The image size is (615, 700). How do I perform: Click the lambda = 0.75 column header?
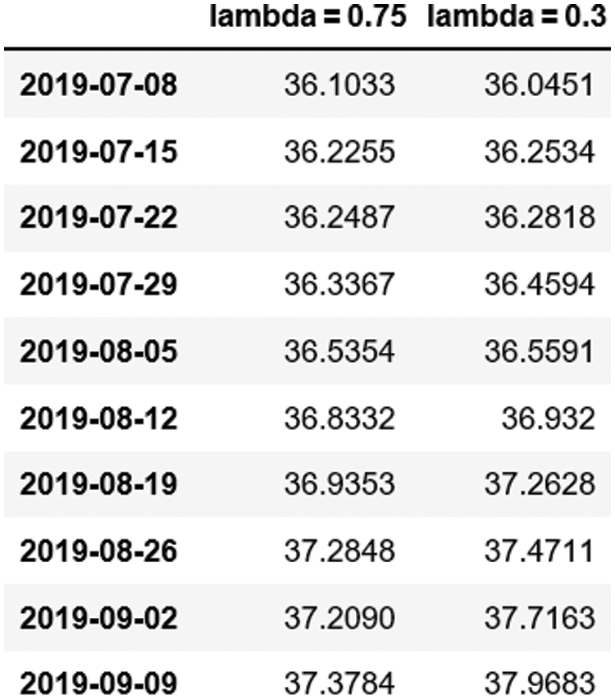pyautogui.click(x=307, y=17)
